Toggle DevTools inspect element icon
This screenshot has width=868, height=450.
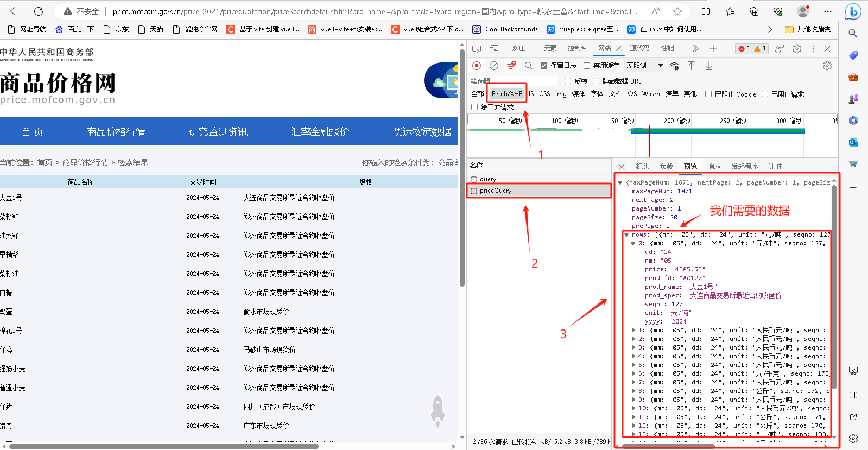tap(477, 49)
